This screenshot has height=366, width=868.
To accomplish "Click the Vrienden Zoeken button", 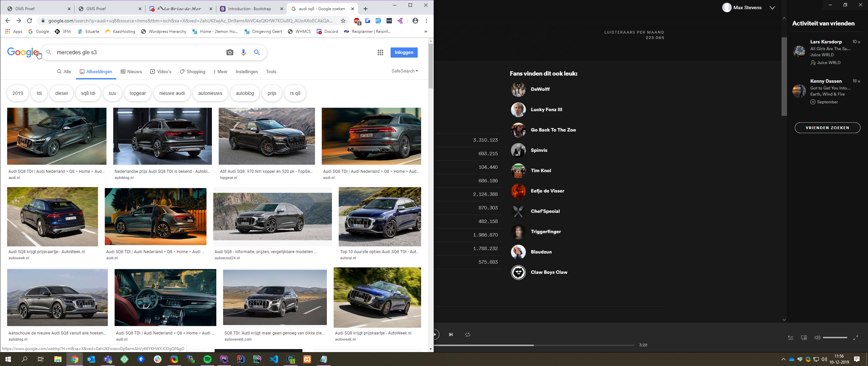I will 827,128.
